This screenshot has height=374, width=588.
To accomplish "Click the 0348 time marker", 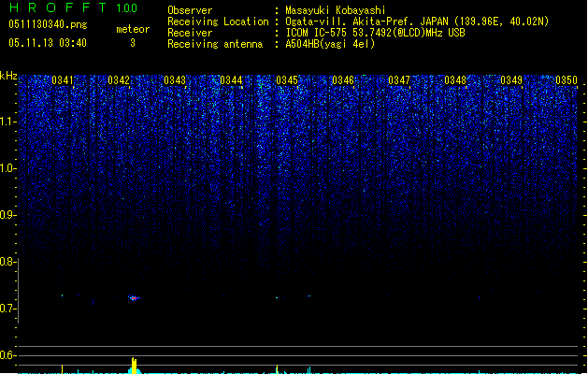I will (x=455, y=79).
